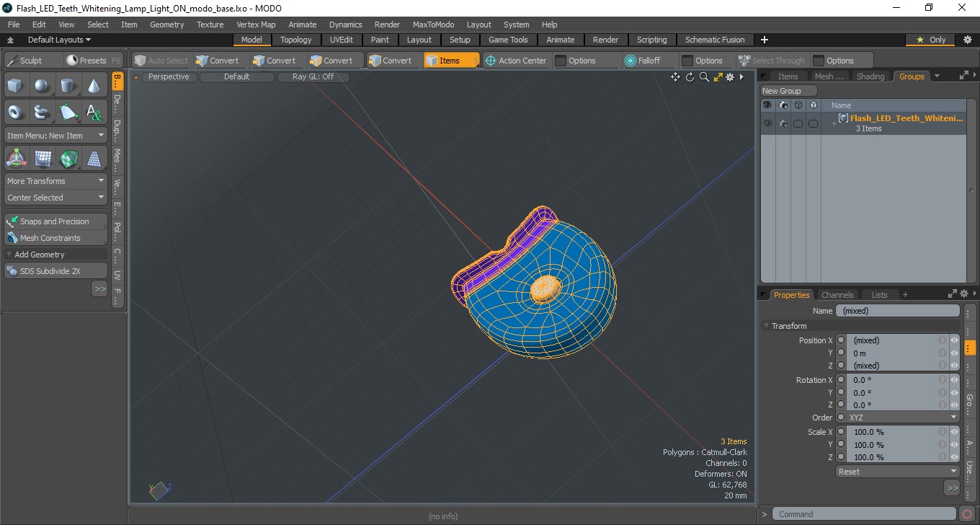Viewport: 980px width, 525px height.
Task: Select Items selection mode
Action: click(x=451, y=61)
